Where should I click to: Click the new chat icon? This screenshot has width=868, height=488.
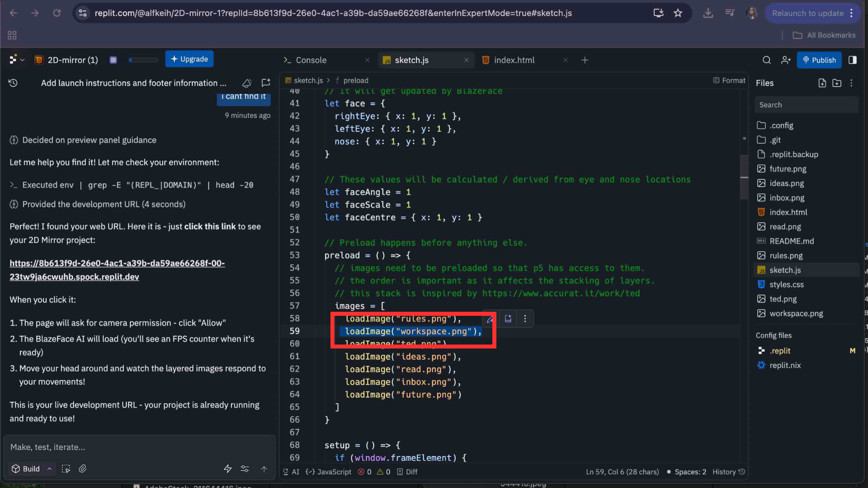pyautogui.click(x=266, y=83)
